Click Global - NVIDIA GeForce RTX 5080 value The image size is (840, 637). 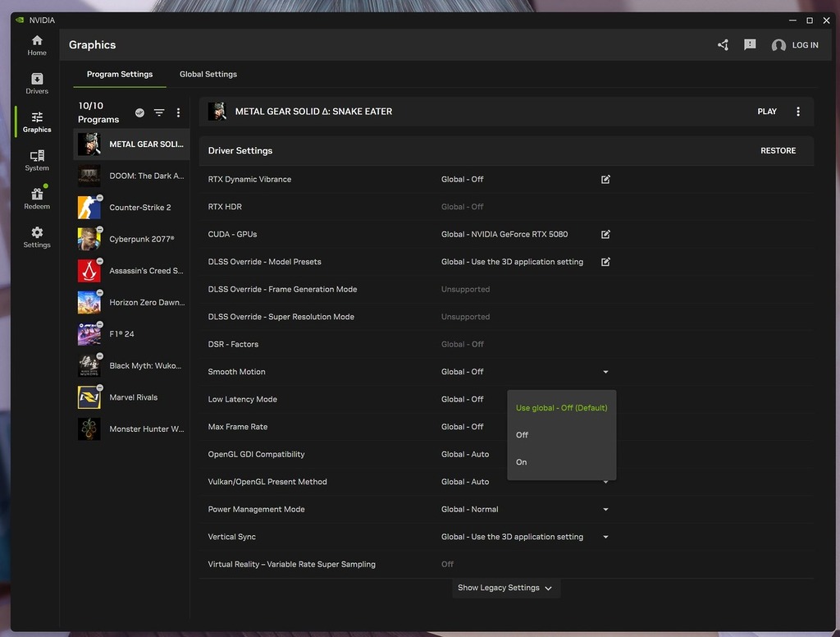(x=504, y=234)
